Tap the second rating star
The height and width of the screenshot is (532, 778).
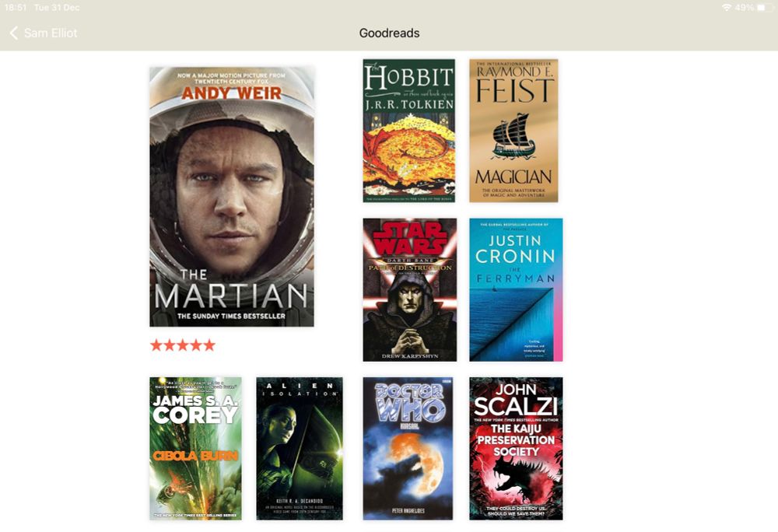(170, 345)
